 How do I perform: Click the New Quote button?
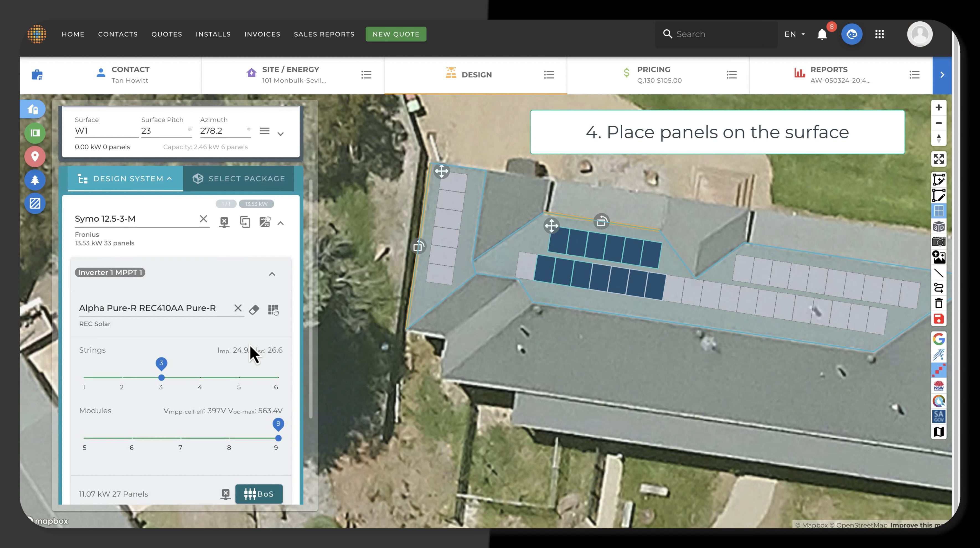point(396,34)
